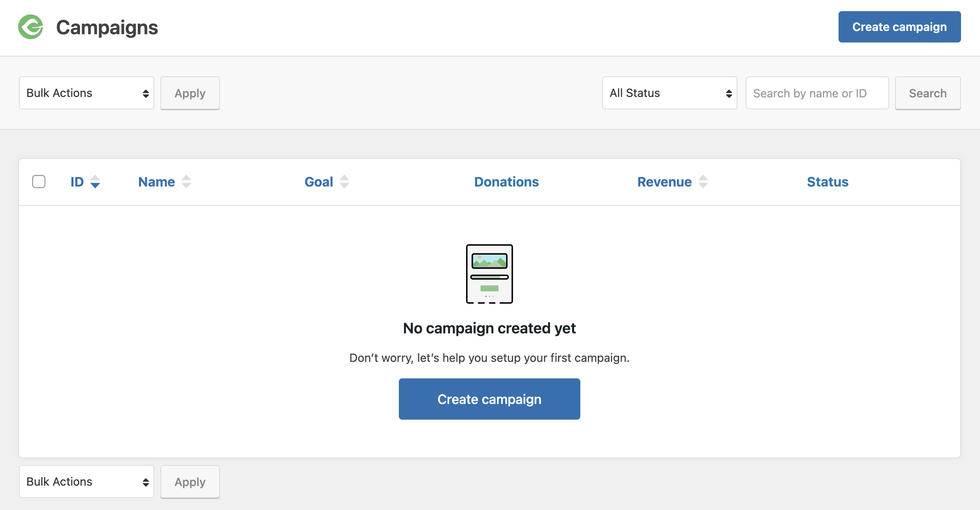The image size is (980, 510).
Task: Click the 'No campaign created yet' heading
Action: pos(490,328)
